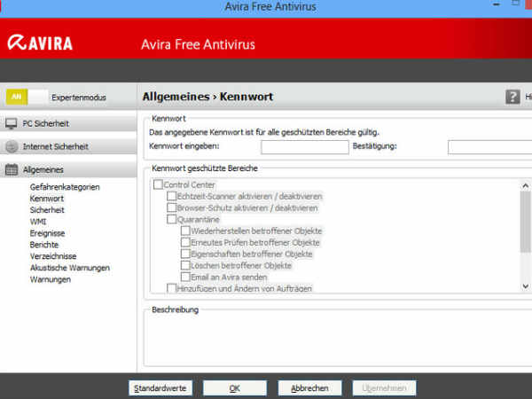Image resolution: width=532 pixels, height=399 pixels.
Task: Open Warnungen settings page
Action: click(51, 279)
